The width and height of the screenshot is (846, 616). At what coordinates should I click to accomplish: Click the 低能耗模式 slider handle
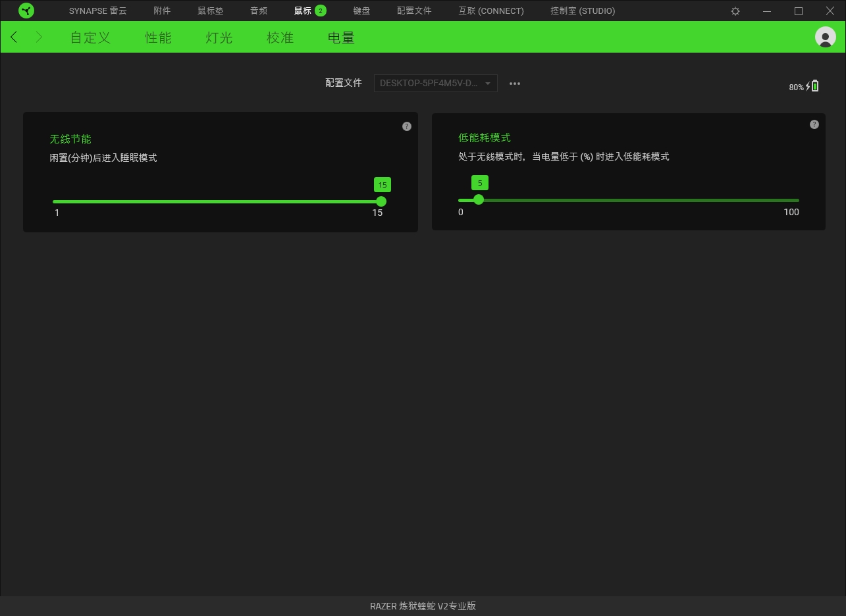[479, 199]
